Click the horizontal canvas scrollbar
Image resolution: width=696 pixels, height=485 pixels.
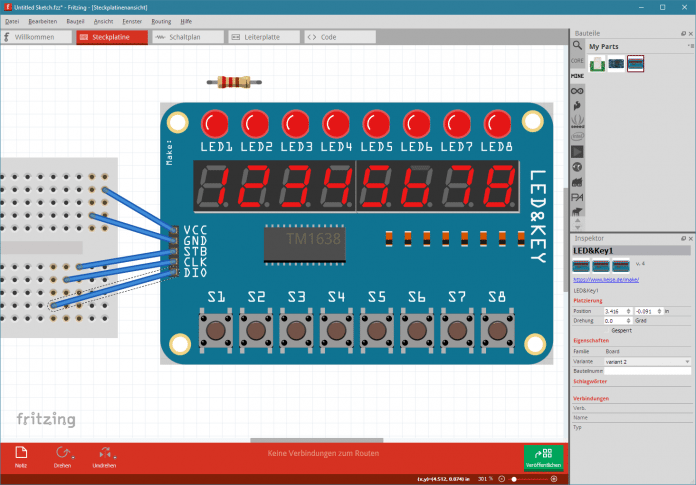[316, 440]
